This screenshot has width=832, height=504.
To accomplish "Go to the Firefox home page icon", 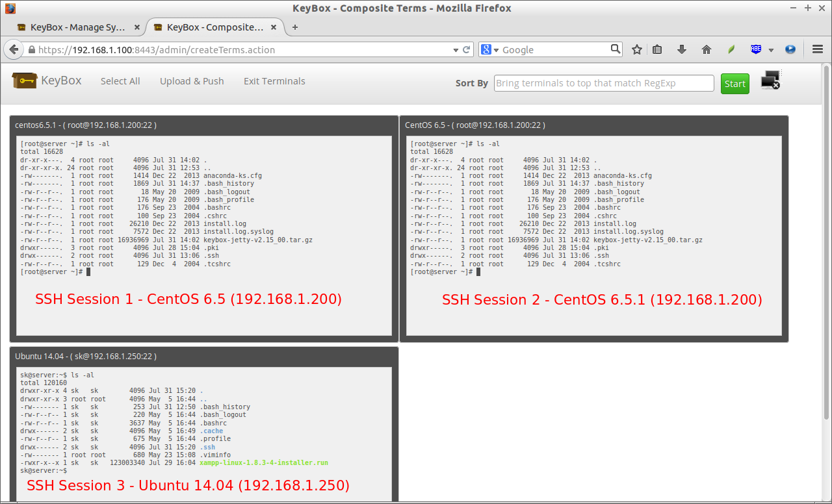I will coord(707,49).
